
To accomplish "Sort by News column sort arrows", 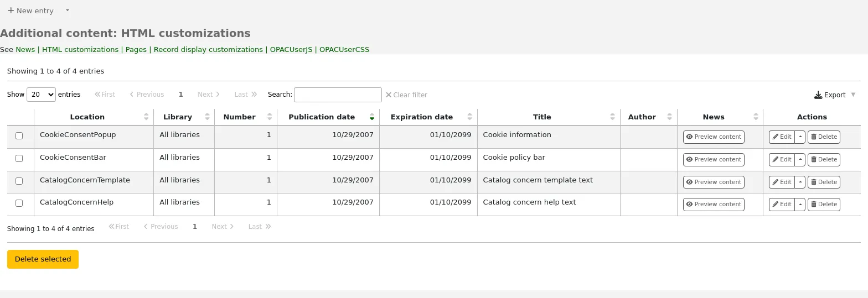I will tap(756, 117).
